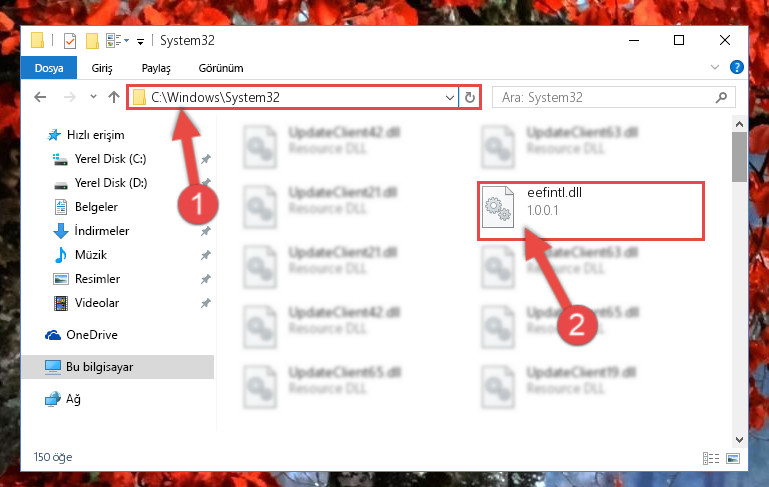Image resolution: width=769 pixels, height=487 pixels.
Task: Open the Paylaş ribbon tab
Action: click(x=156, y=68)
